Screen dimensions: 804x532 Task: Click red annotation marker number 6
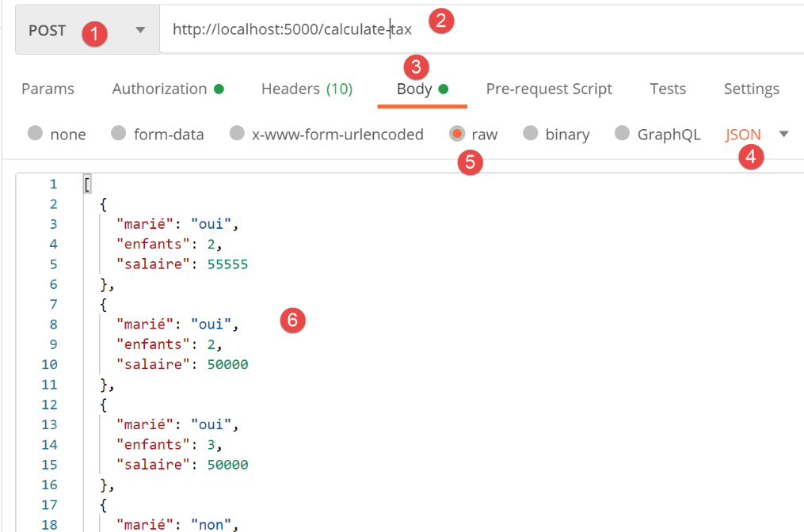point(292,320)
